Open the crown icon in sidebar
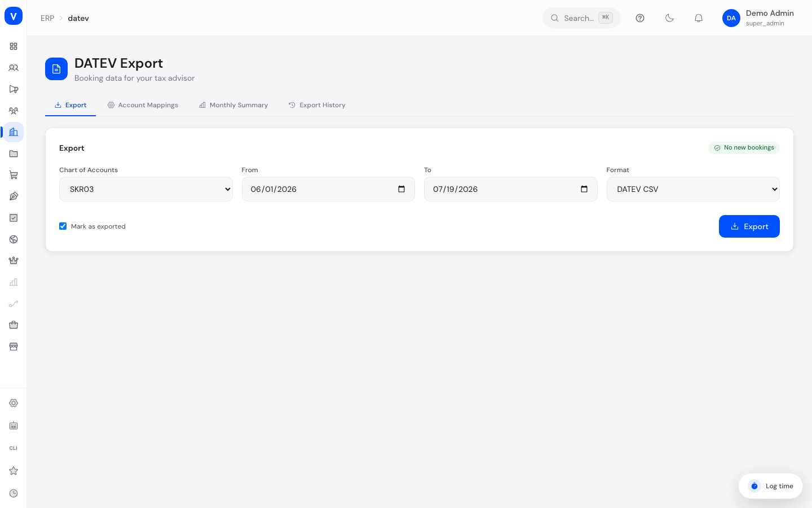 click(14, 261)
